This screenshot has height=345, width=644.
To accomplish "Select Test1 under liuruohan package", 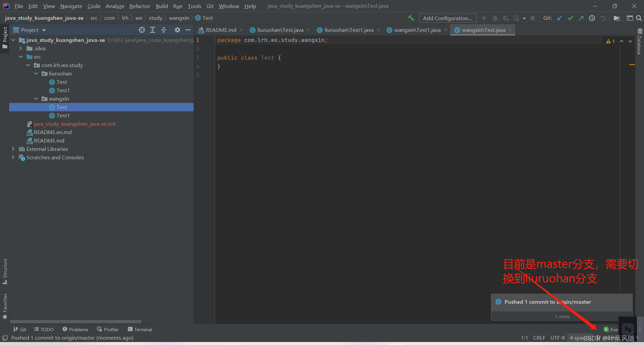I will (63, 90).
